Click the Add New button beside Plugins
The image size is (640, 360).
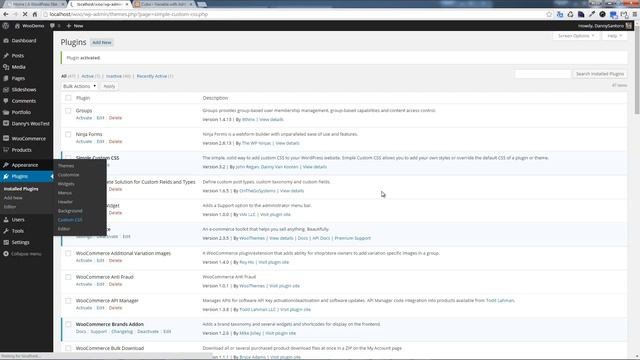(x=102, y=42)
